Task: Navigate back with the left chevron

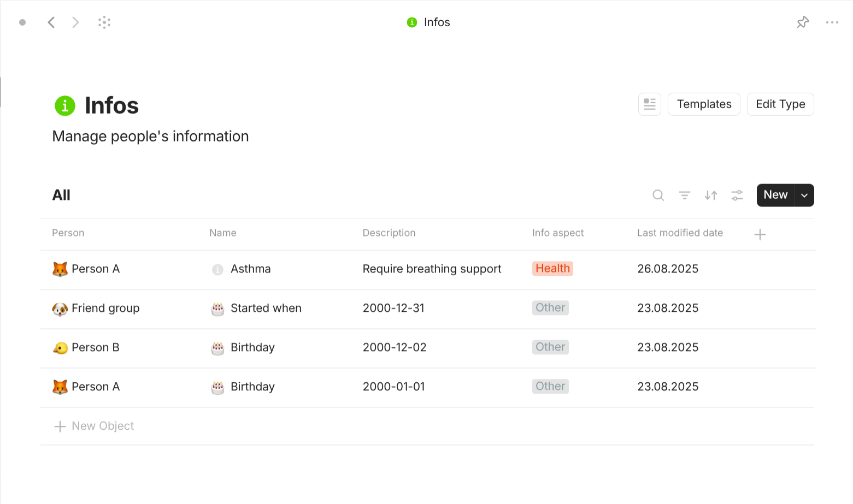Action: [51, 22]
